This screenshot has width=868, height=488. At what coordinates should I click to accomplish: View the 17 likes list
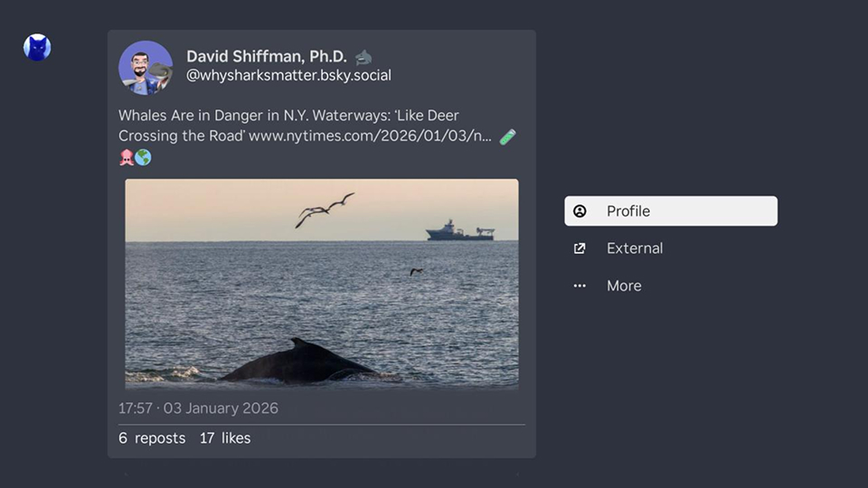pyautogui.click(x=225, y=438)
